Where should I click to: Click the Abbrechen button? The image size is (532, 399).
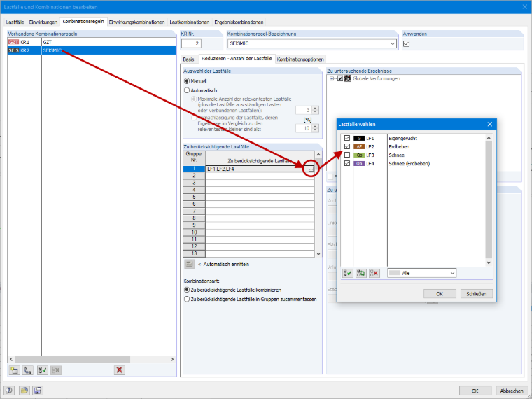point(512,391)
